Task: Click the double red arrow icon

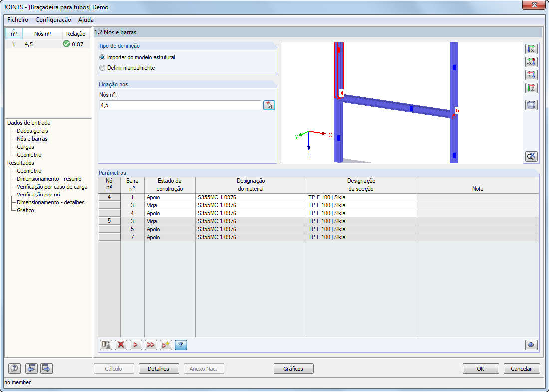Action: (x=151, y=345)
